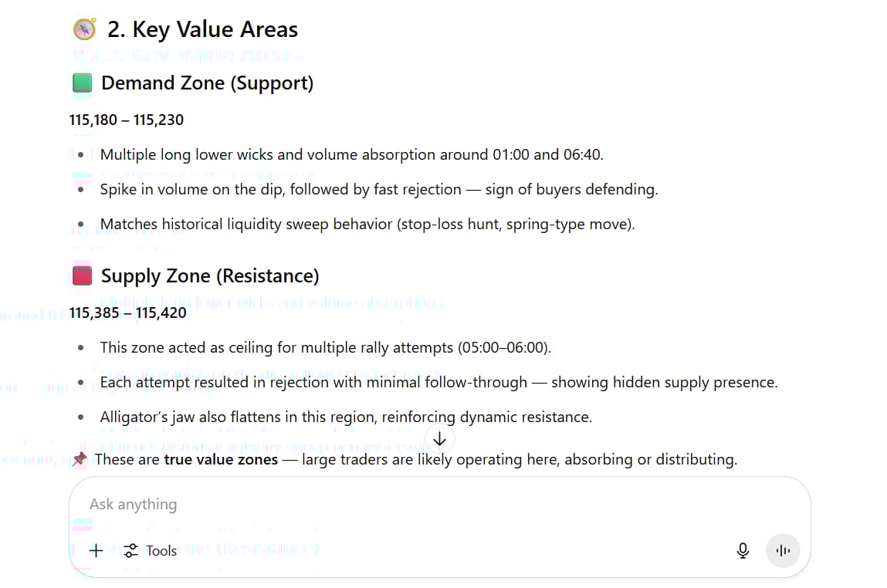The width and height of the screenshot is (887, 588).
Task: Click the 115,385 – 115,420 price range
Action: point(128,313)
